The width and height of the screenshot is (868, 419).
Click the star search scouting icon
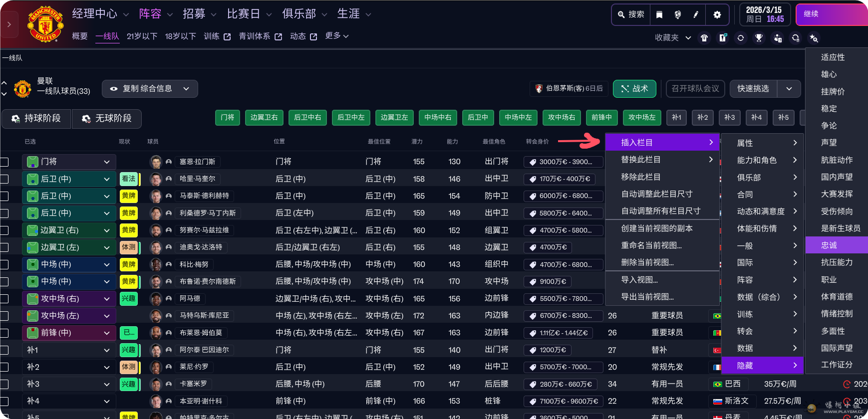[814, 38]
